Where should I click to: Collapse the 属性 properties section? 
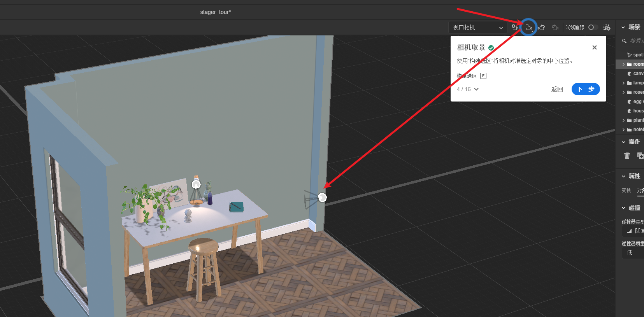click(623, 176)
